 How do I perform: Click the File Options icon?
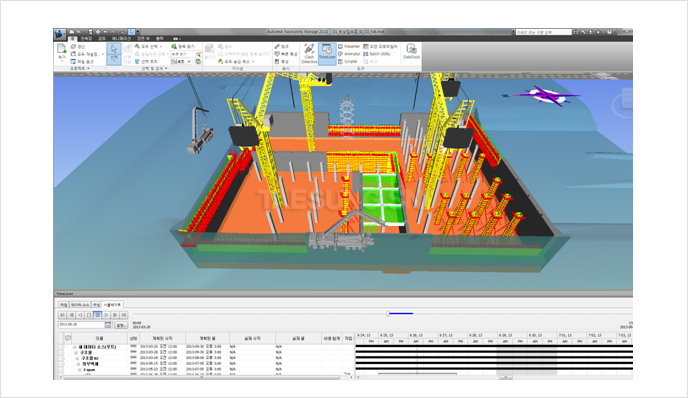[x=73, y=62]
